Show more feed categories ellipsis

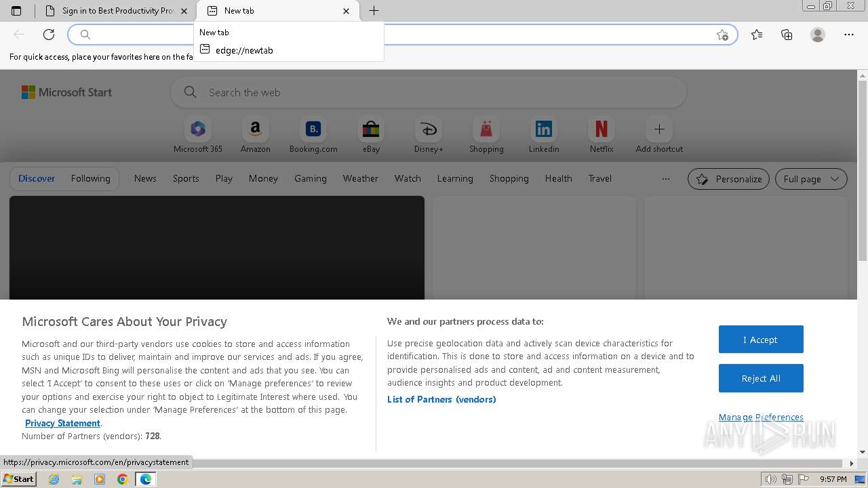(x=666, y=179)
